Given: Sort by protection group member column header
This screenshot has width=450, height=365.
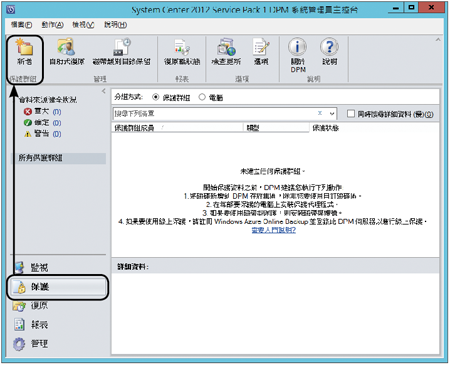Looking at the screenshot, I should pos(177,128).
